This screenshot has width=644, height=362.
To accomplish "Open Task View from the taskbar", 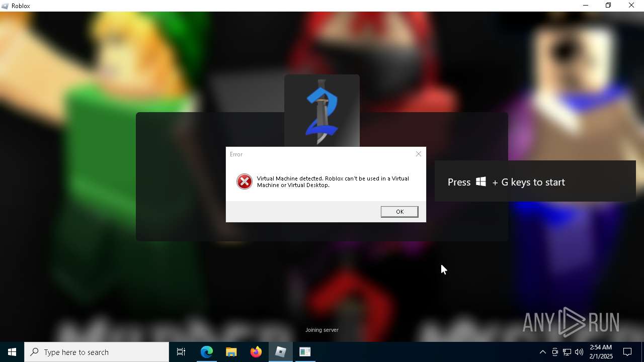I will [181, 352].
